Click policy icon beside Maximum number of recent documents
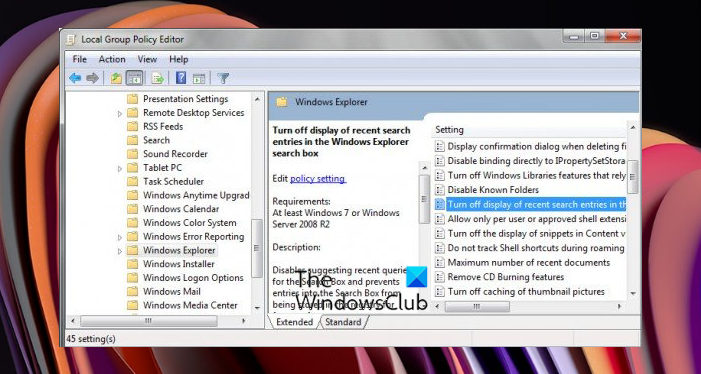The image size is (701, 374). click(440, 262)
